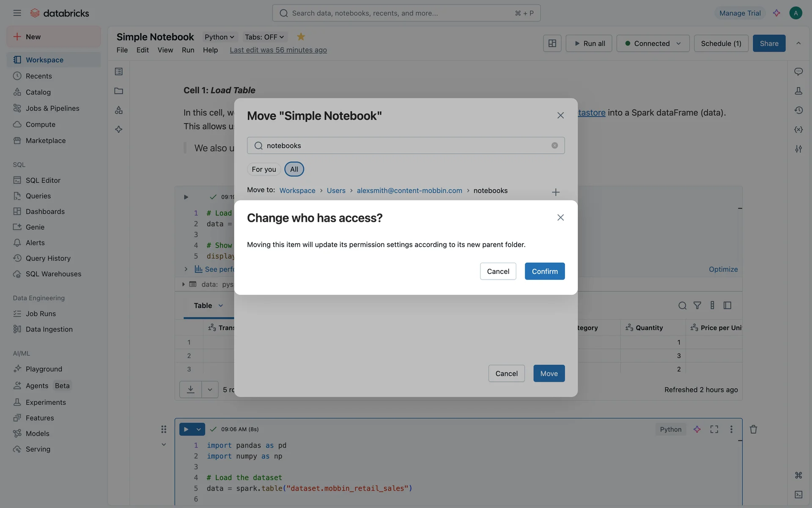
Task: Open the Edit menu
Action: (x=143, y=50)
